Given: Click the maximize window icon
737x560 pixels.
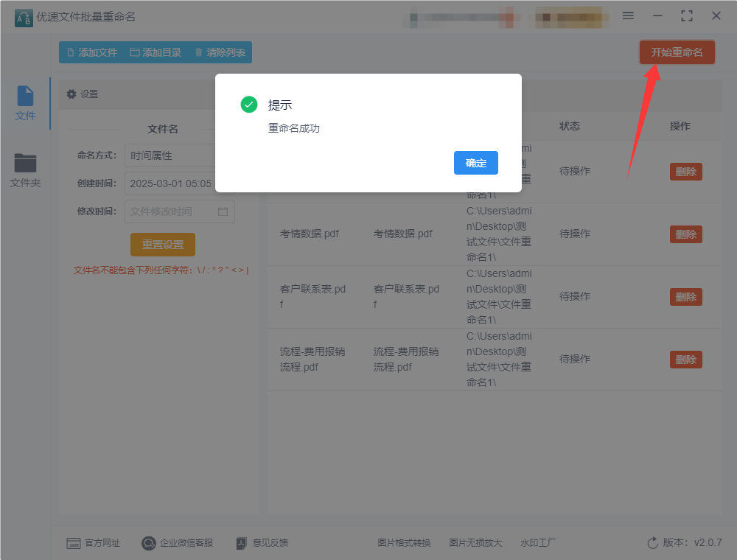Looking at the screenshot, I should [687, 15].
